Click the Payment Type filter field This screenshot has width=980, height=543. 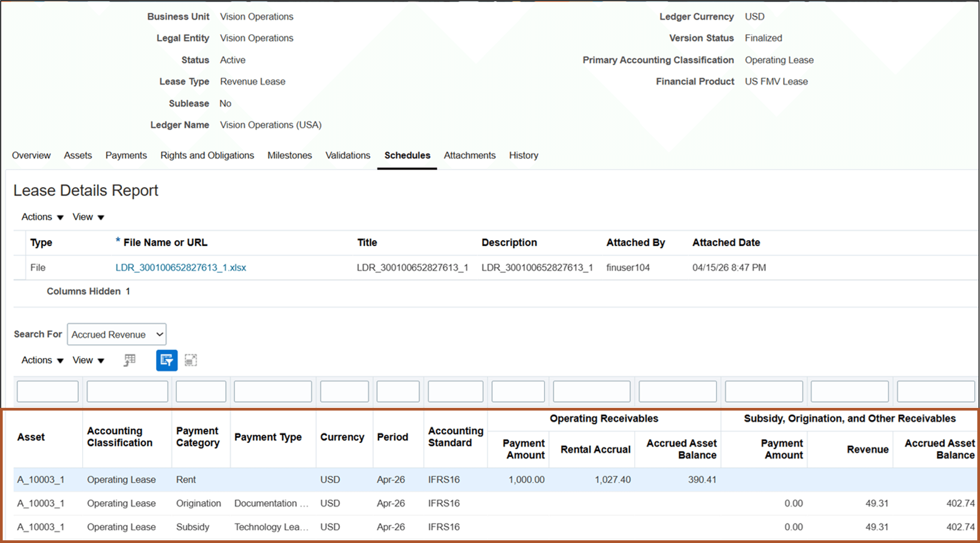(x=273, y=391)
